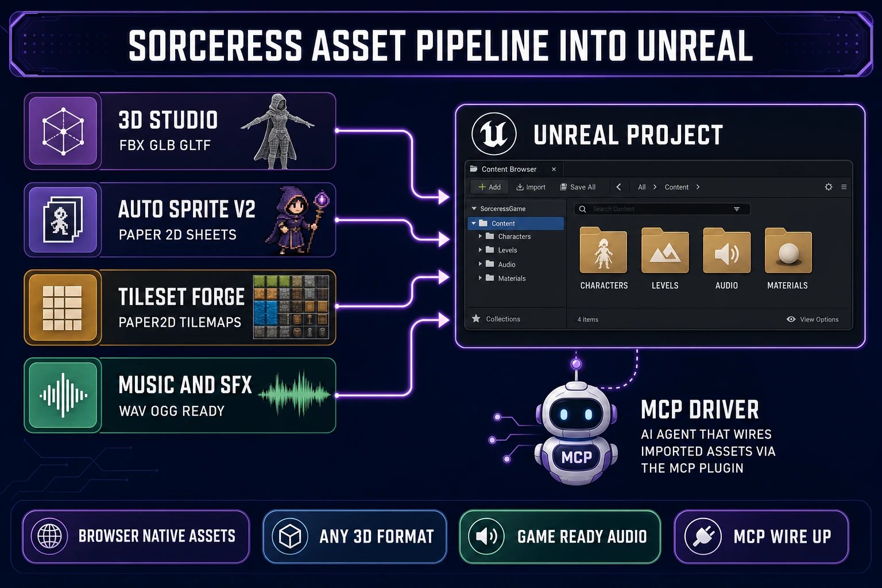
Task: Open the hamburger menu in Content Browser
Action: [x=844, y=187]
